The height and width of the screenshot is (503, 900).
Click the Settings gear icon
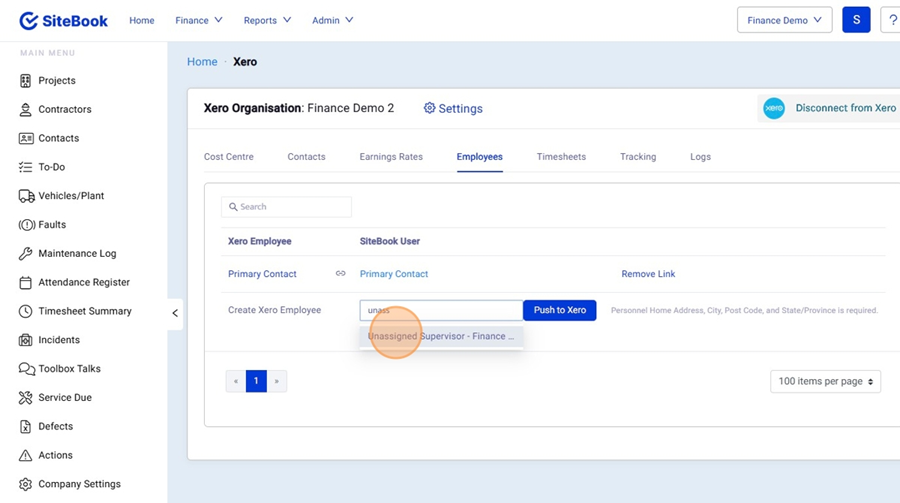coord(429,109)
